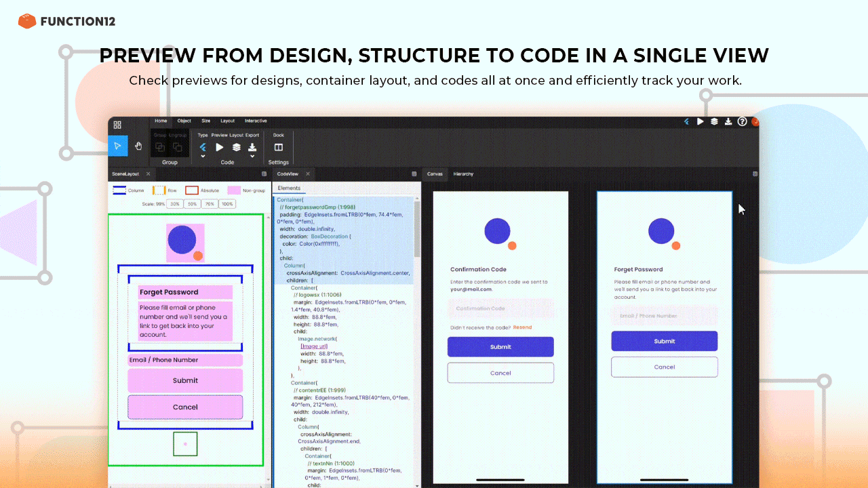Click the layers icon in top-right bar
Image resolution: width=868 pixels, height=488 pixels.
click(714, 121)
